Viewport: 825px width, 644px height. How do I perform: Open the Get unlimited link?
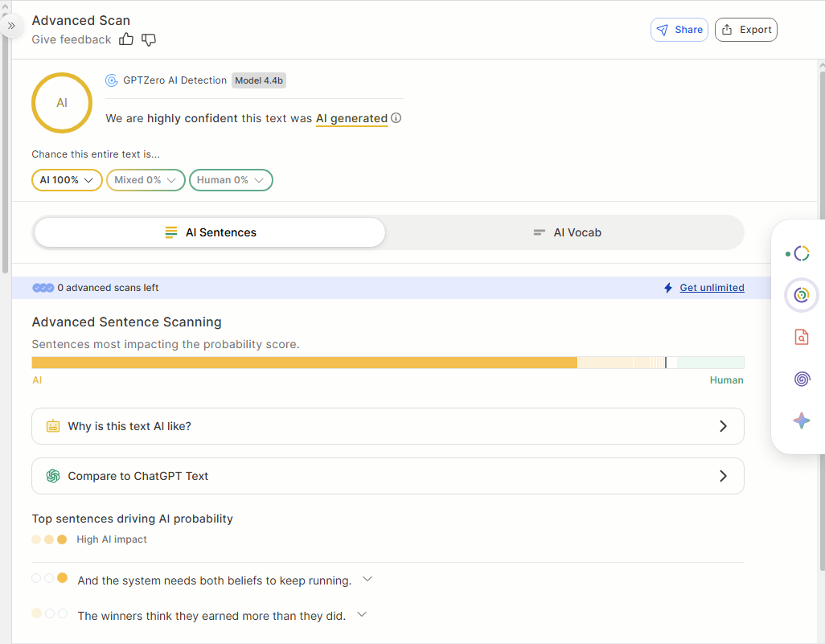pyautogui.click(x=712, y=288)
